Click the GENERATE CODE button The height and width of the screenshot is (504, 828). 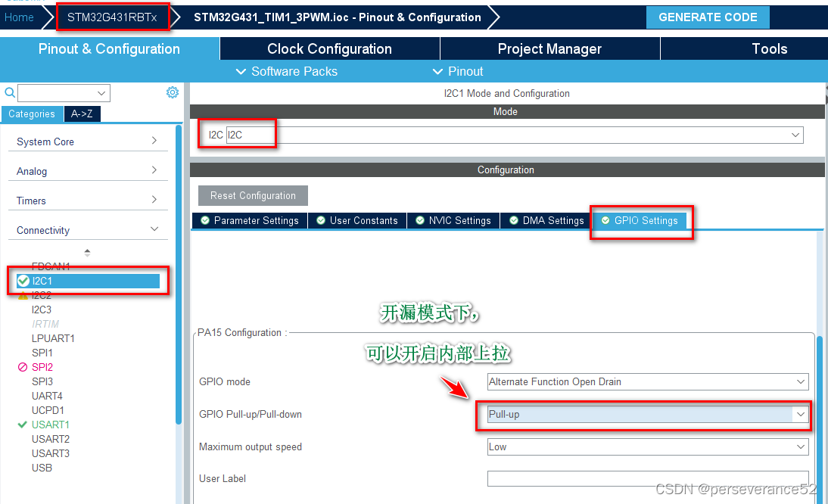pyautogui.click(x=708, y=17)
